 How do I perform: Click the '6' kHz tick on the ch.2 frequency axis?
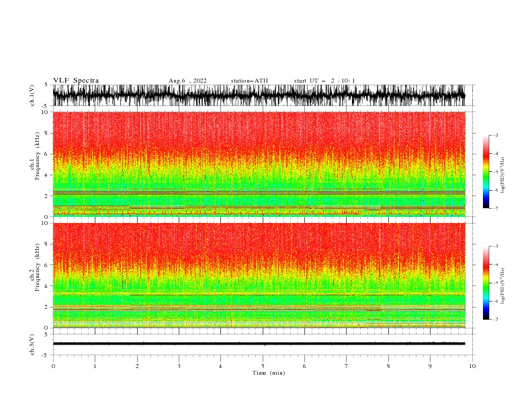click(47, 265)
